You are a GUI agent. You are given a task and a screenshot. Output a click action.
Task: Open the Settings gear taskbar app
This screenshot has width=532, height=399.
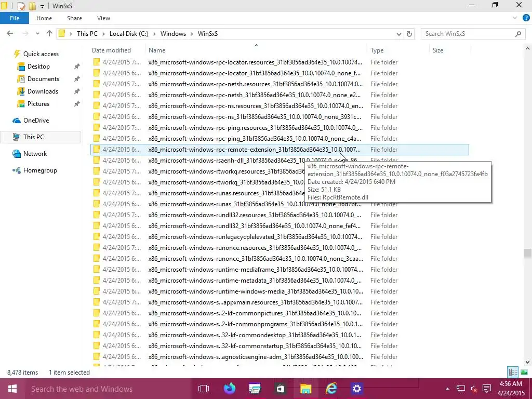click(356, 389)
